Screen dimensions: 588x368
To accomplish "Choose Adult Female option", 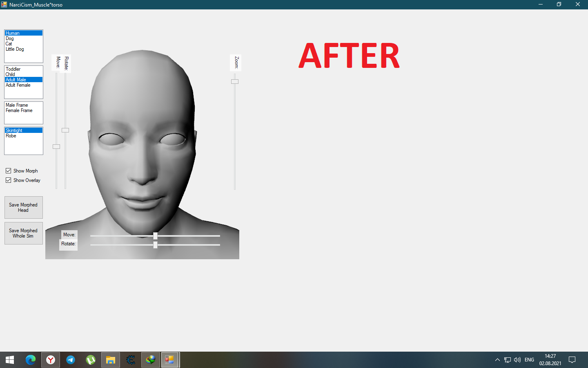I will (x=24, y=85).
